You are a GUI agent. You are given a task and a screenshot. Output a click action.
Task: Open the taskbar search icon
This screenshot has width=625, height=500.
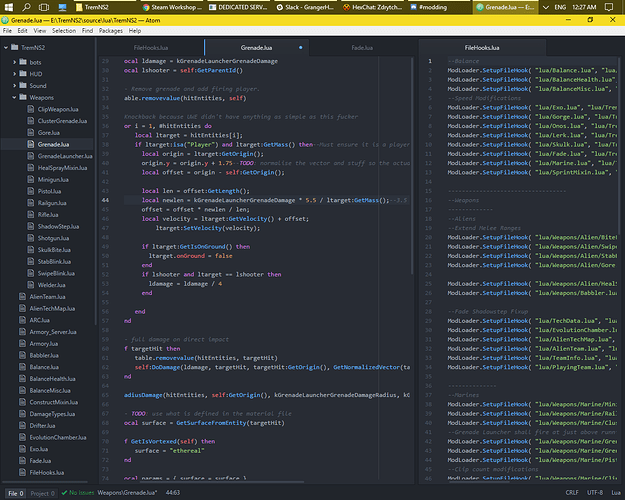[x=25, y=7]
